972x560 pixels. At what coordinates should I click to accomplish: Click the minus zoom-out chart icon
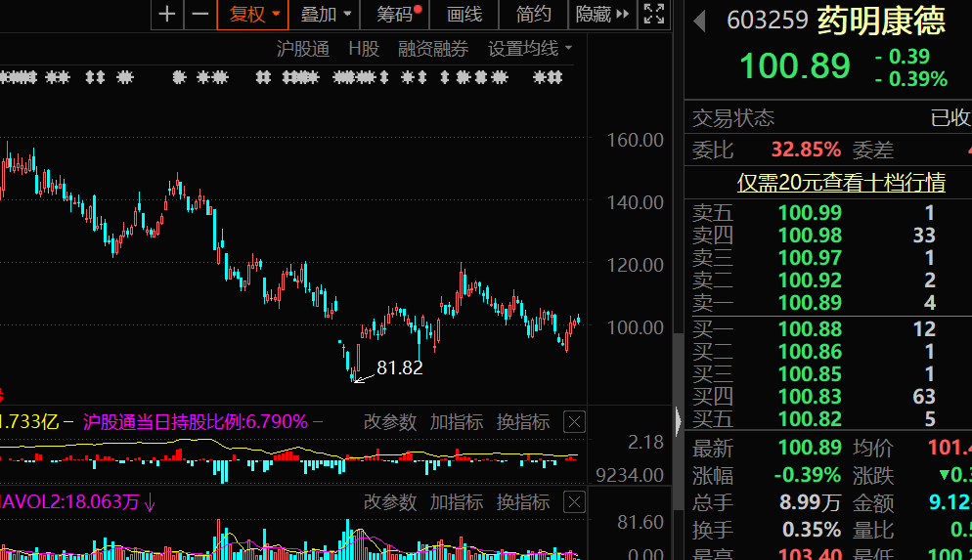pos(200,14)
